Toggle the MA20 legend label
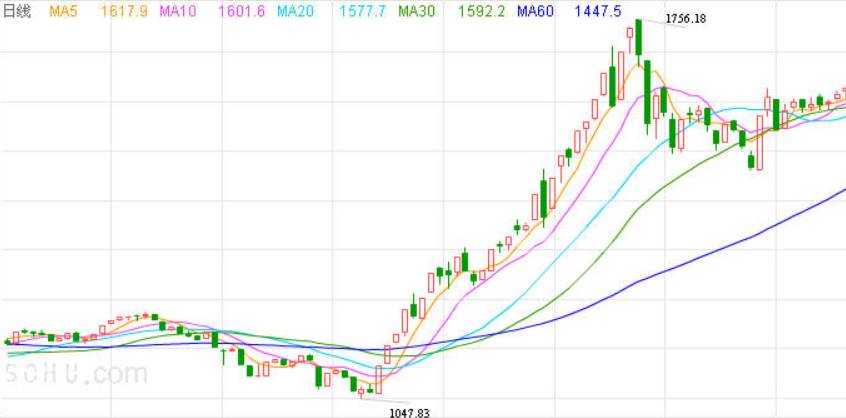The width and height of the screenshot is (846, 418). click(298, 11)
